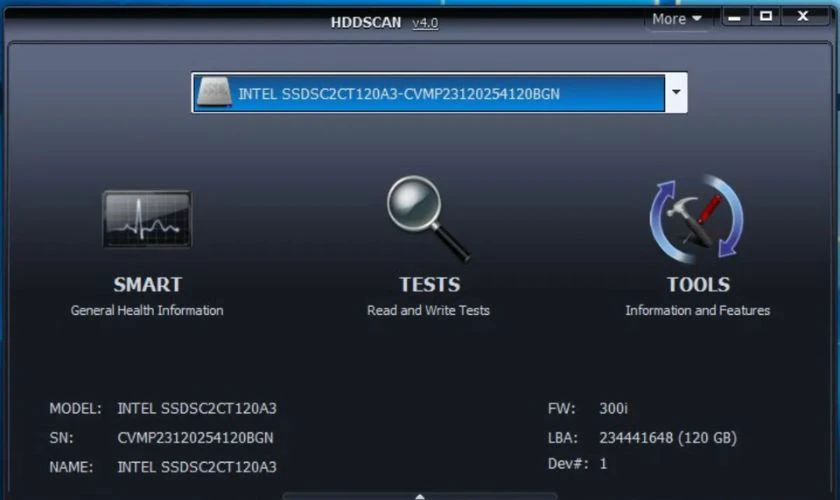Open the TOOLS hammer and screwdriver icon
The image size is (840, 500).
[697, 219]
